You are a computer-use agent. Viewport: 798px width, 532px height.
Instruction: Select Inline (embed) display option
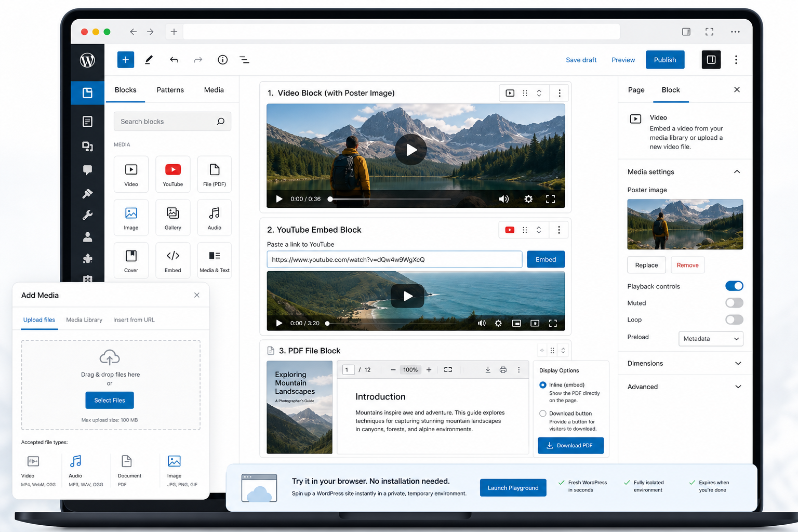point(543,385)
